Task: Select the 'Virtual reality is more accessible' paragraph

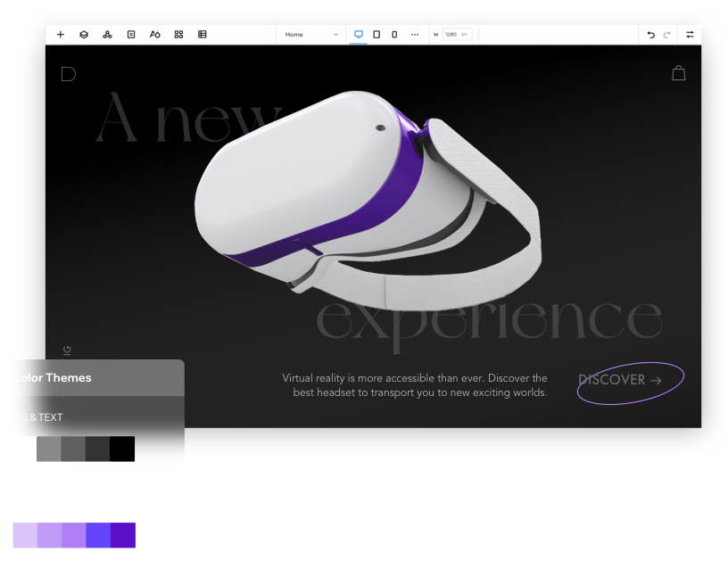Action: [x=415, y=385]
